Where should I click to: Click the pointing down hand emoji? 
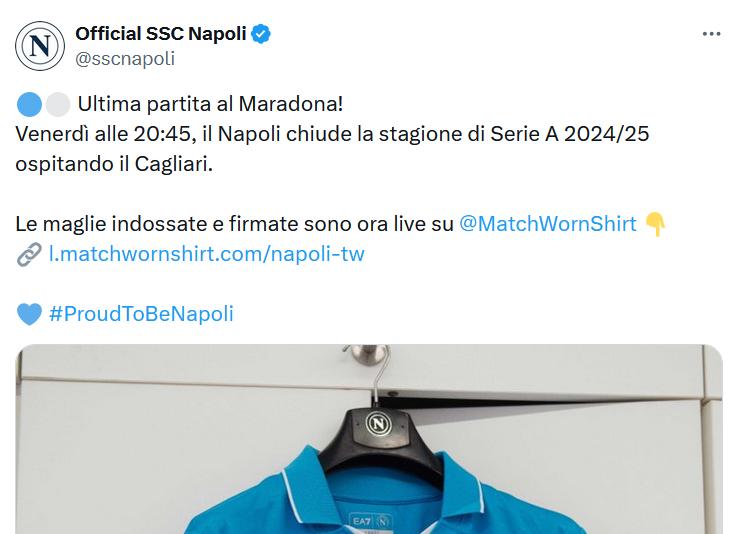(655, 224)
